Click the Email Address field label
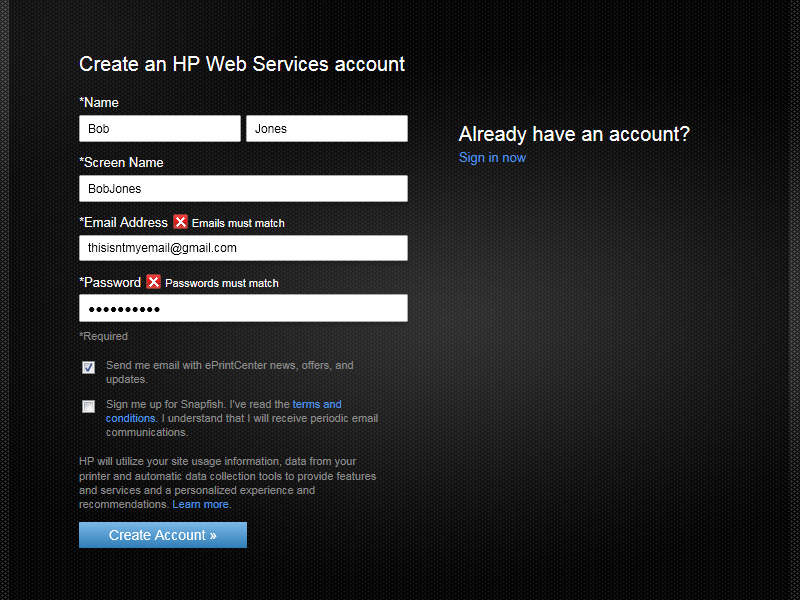Viewport: 800px width, 600px height. pos(122,222)
